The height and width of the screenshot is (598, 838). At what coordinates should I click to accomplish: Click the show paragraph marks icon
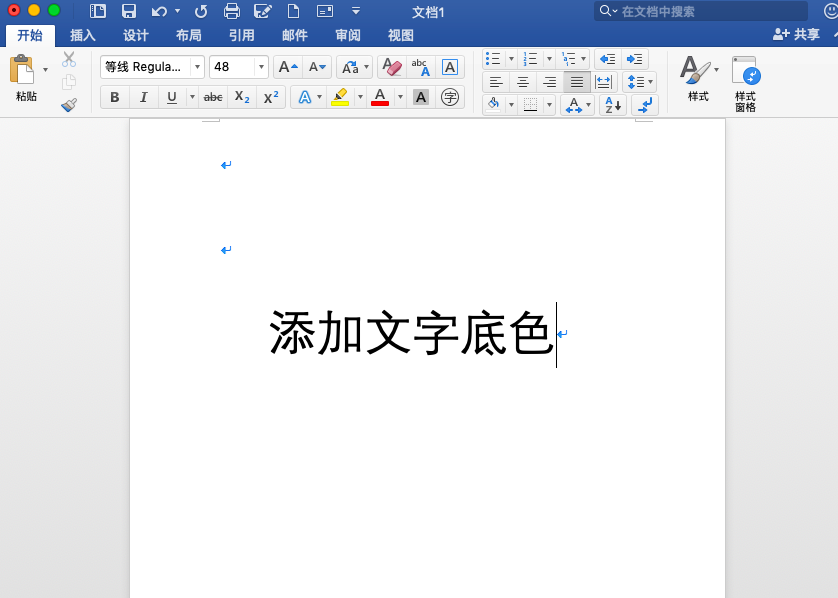[645, 105]
